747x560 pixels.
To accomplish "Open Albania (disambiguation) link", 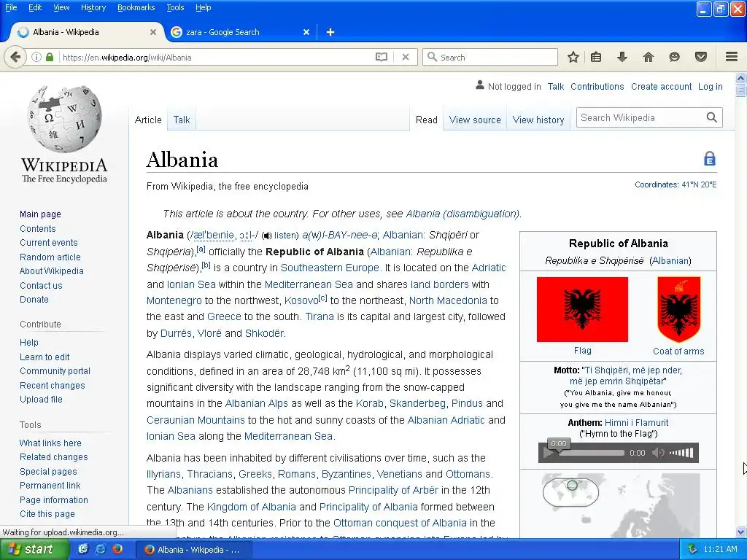I will coord(462,214).
